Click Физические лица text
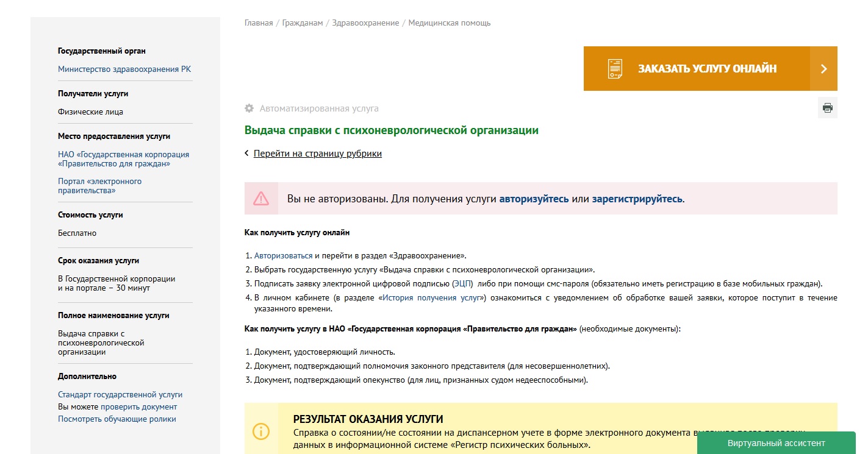868x454 pixels. [91, 112]
